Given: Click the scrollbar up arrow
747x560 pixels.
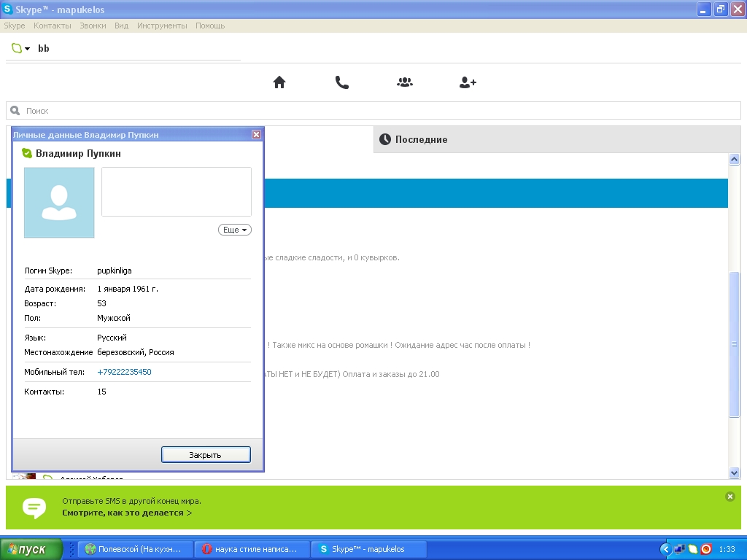Looking at the screenshot, I should [734, 160].
